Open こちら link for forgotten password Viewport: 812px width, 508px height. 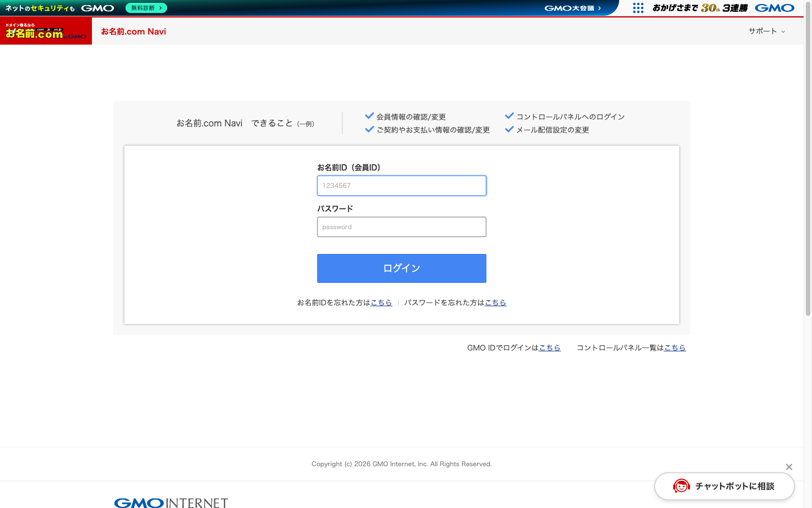(496, 303)
